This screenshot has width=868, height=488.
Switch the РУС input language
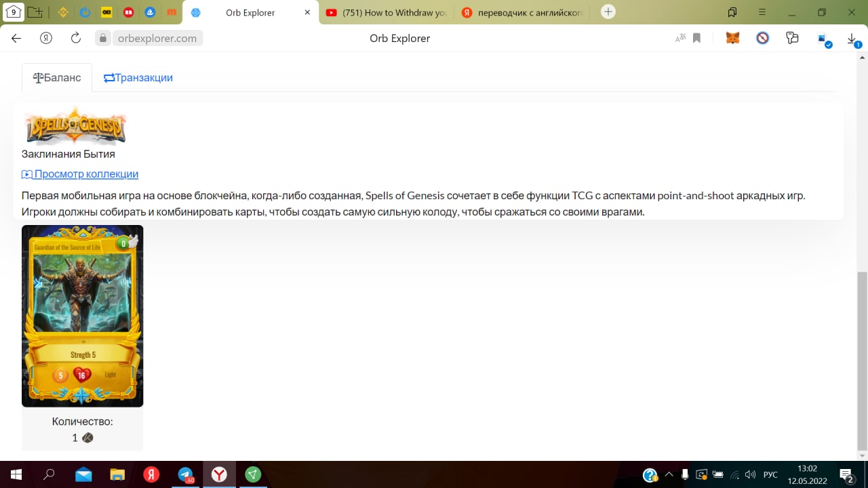point(771,474)
